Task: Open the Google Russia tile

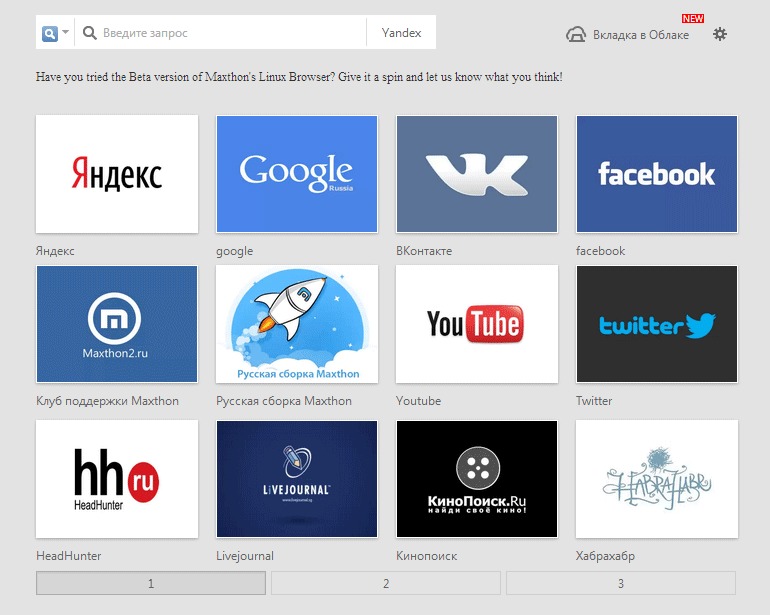Action: click(297, 174)
